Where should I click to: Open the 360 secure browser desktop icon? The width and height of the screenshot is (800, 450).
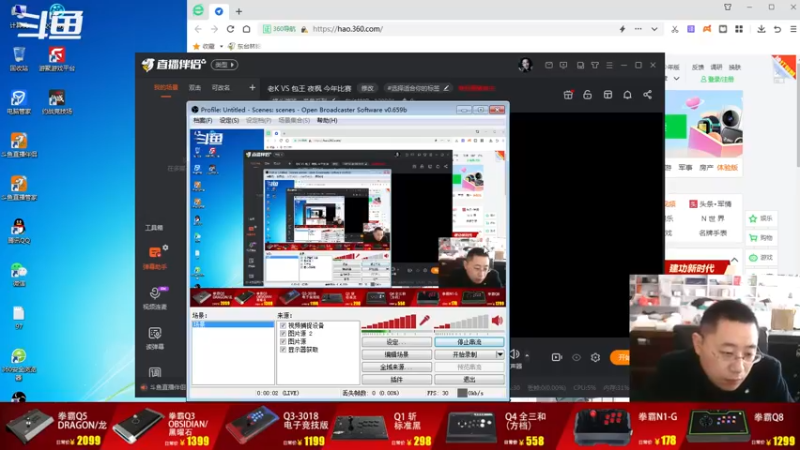[x=19, y=364]
